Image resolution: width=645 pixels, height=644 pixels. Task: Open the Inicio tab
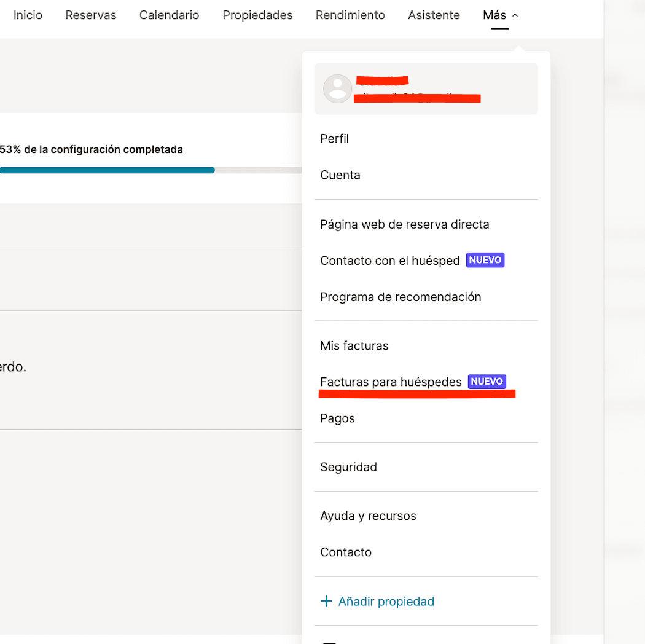28,15
